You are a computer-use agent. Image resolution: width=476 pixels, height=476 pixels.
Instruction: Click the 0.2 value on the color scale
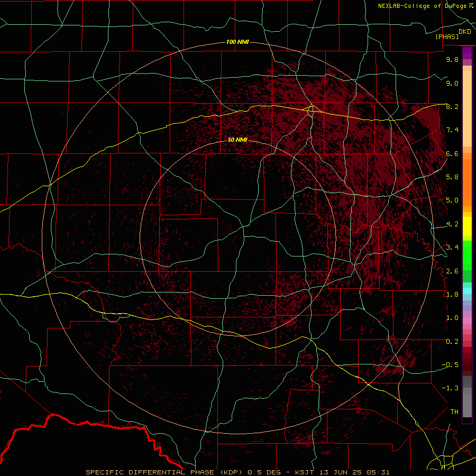click(452, 342)
